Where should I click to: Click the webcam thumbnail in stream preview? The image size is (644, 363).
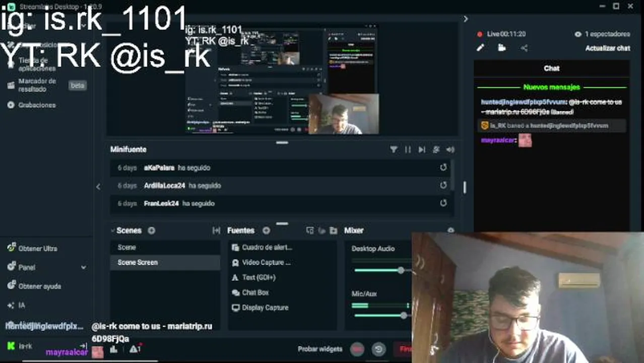pyautogui.click(x=343, y=114)
